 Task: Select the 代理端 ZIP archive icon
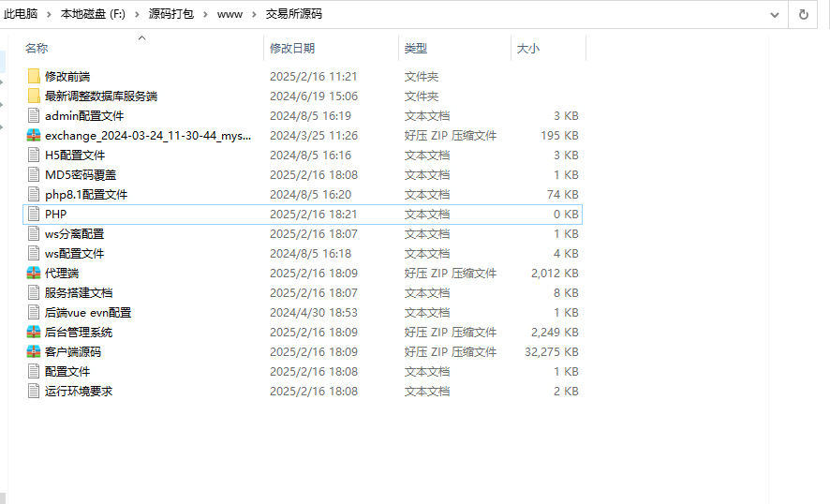34,273
